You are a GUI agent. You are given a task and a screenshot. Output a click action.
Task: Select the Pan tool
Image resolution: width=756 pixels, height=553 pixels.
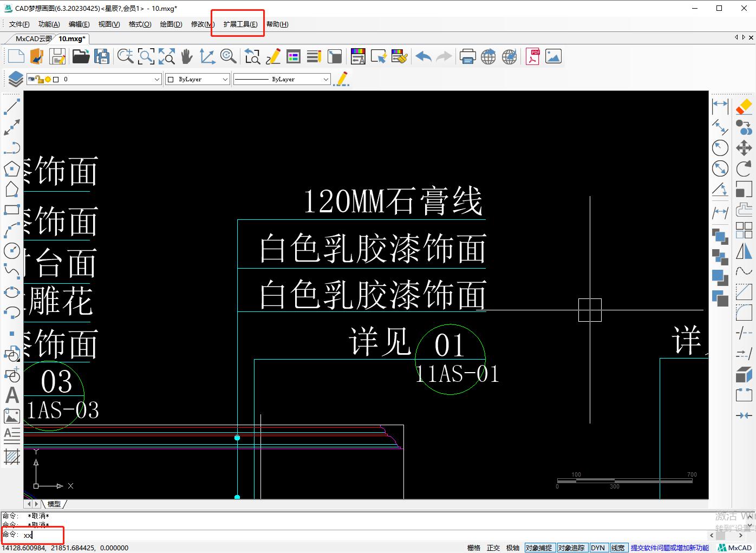tap(186, 56)
